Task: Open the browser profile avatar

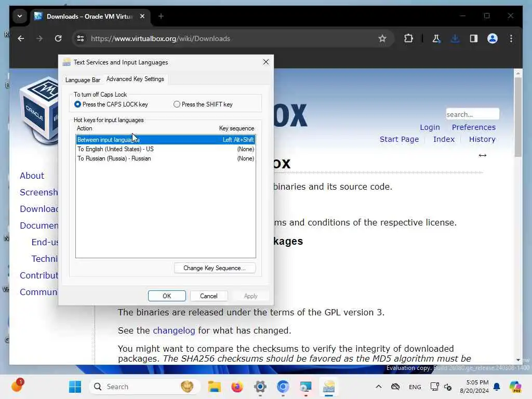Action: [493, 38]
